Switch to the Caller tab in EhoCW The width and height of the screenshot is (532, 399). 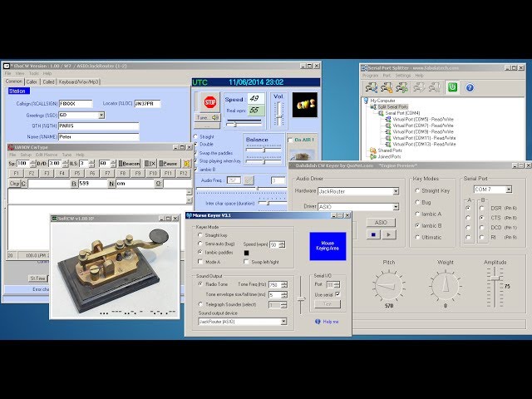click(x=32, y=81)
